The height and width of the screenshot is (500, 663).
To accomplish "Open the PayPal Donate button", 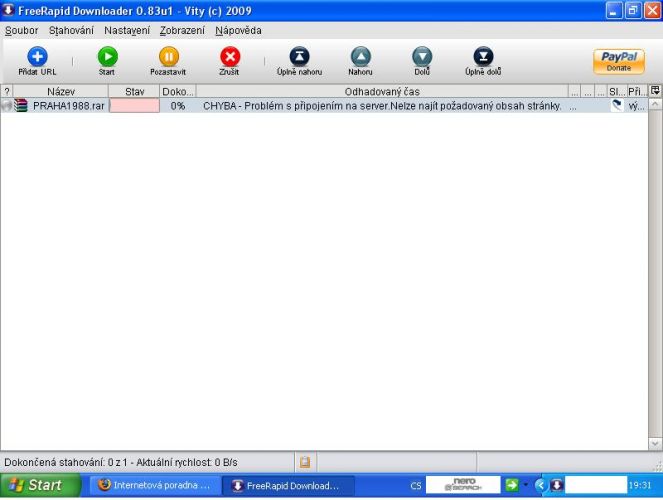I will click(x=619, y=62).
